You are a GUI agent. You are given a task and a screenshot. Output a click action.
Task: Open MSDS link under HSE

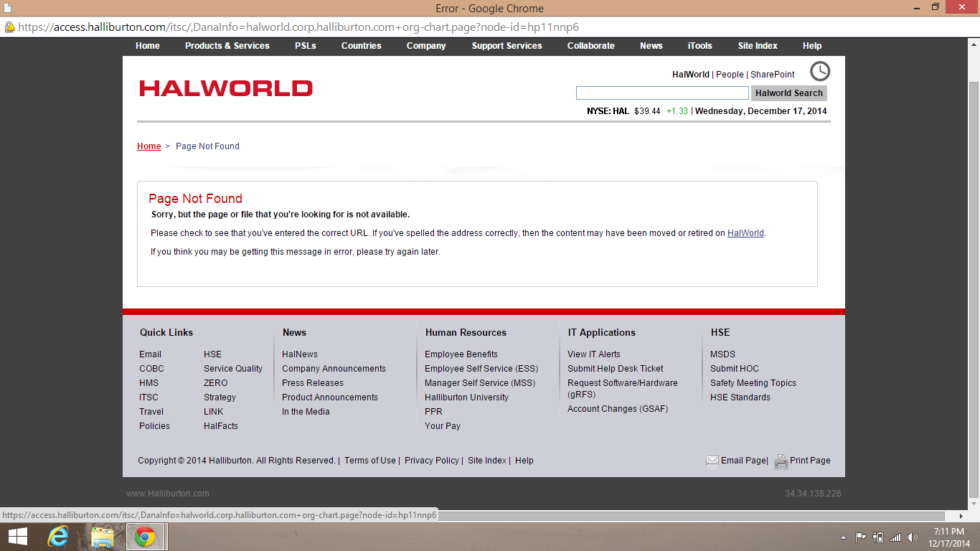(x=722, y=354)
